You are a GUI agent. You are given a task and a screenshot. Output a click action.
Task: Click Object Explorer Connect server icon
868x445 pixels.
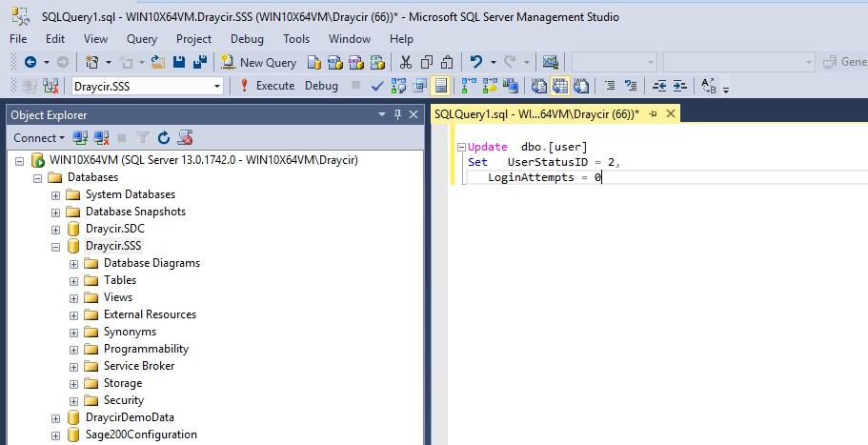(80, 138)
